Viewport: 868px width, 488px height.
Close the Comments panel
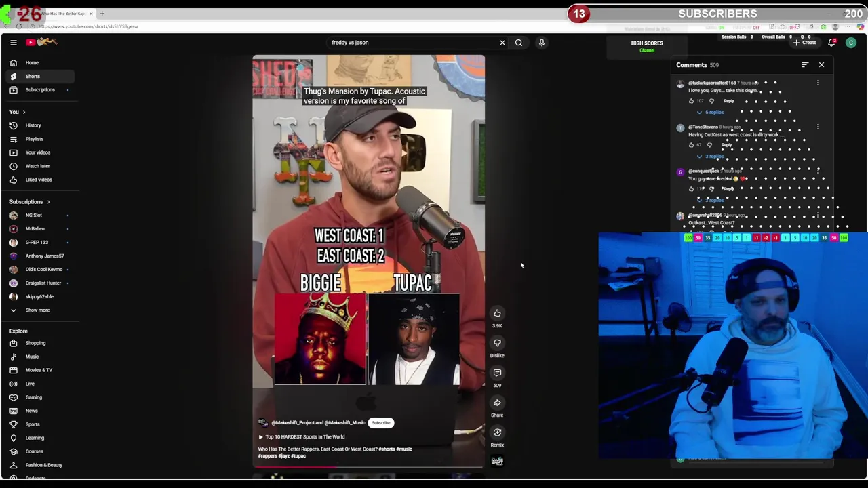(x=821, y=65)
